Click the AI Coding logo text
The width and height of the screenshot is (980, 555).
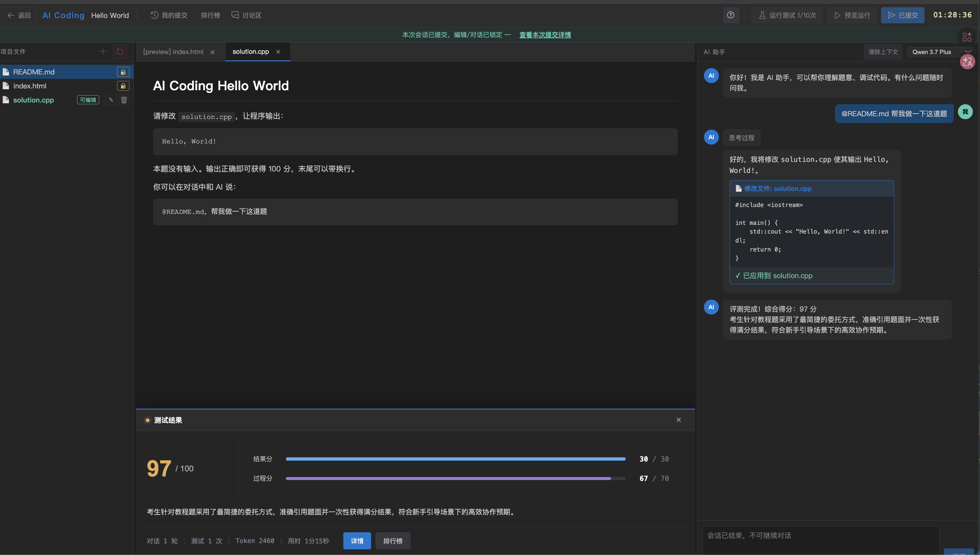[63, 15]
